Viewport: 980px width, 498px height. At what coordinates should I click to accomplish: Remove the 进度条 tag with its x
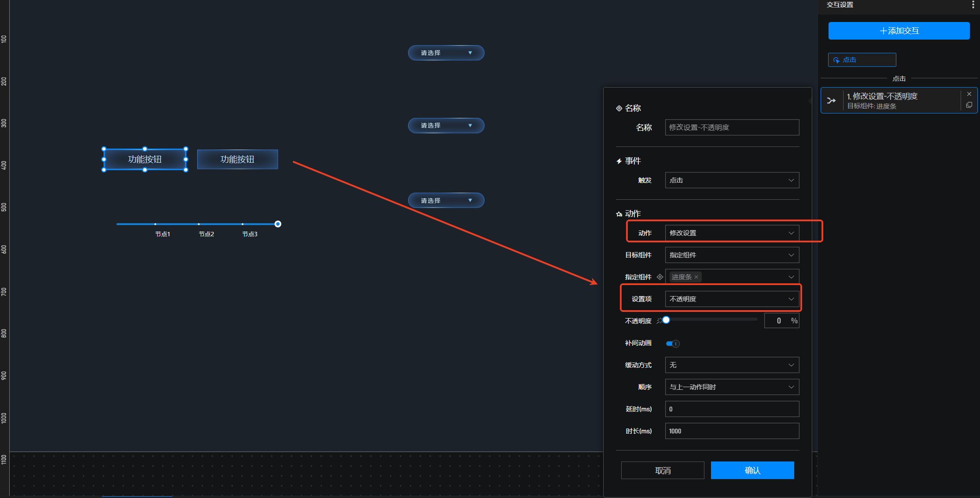point(696,277)
